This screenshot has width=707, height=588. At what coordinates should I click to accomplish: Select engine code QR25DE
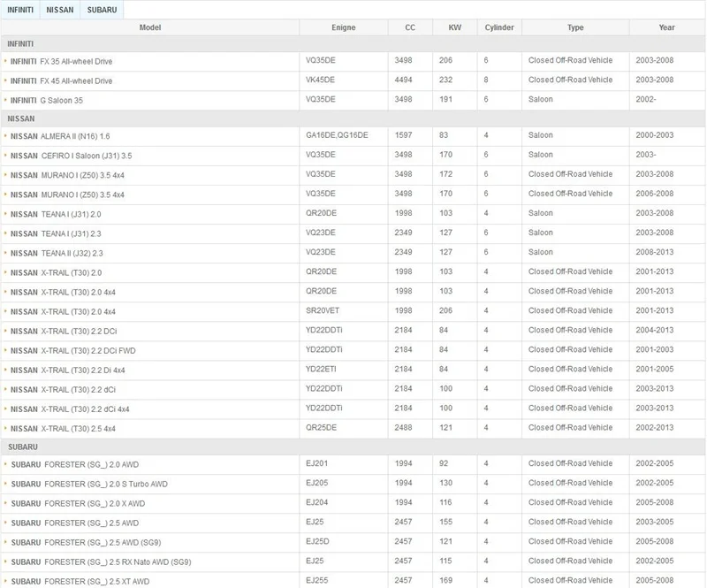321,427
